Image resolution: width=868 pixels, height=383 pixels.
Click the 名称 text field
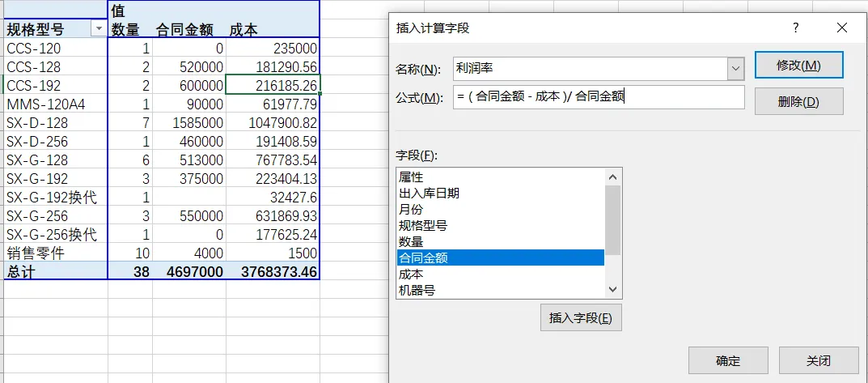tap(589, 69)
